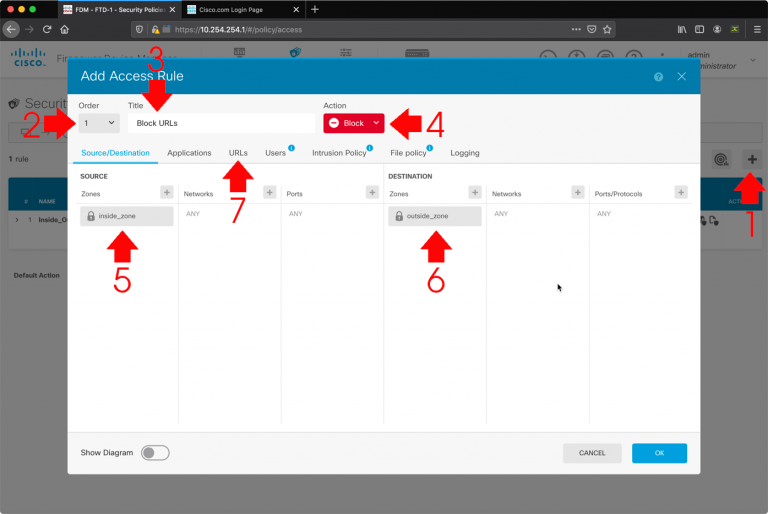The width and height of the screenshot is (768, 514).
Task: Confirm the rule with OK
Action: tap(659, 453)
